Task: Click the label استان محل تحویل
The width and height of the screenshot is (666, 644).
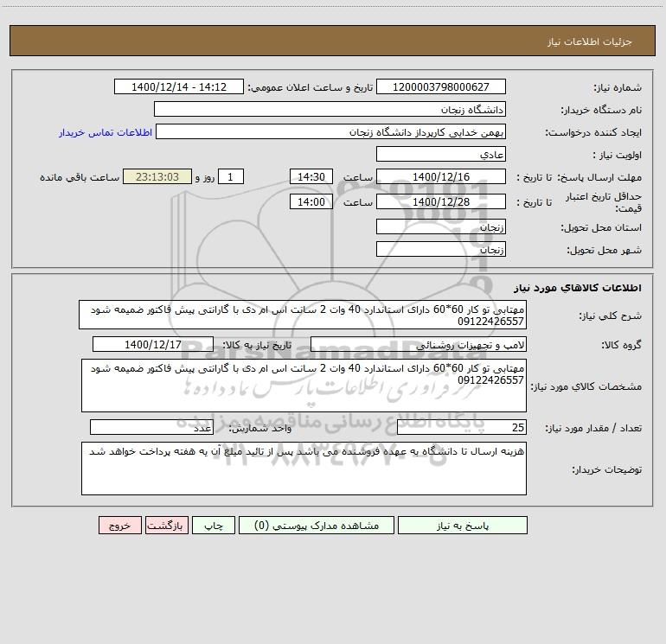Action: [601, 227]
